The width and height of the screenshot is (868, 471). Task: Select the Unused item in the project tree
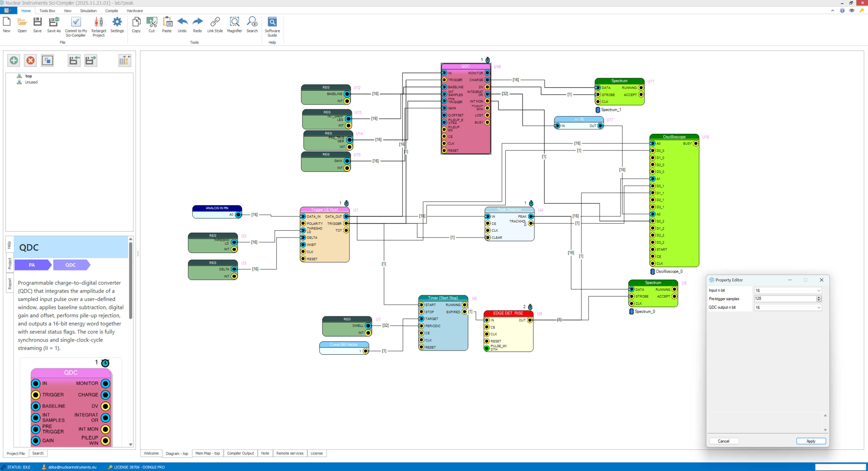click(x=31, y=82)
